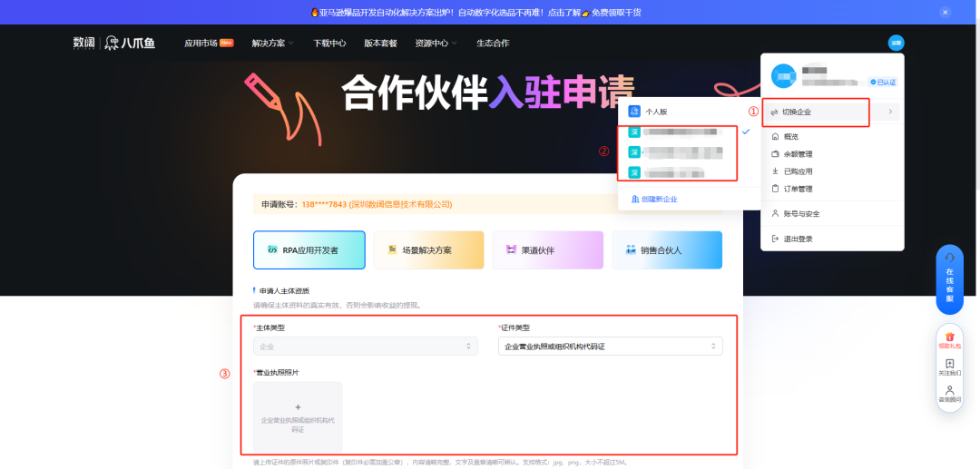Click the plus icon in upload box

298,407
